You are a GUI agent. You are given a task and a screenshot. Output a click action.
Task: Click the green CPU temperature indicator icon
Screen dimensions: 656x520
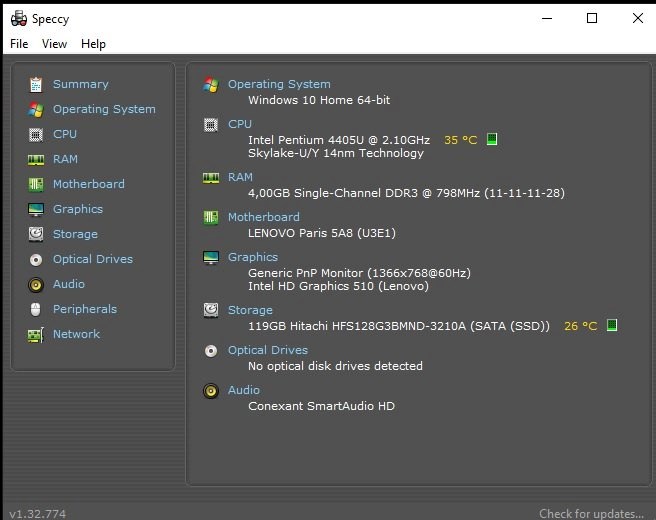[492, 139]
